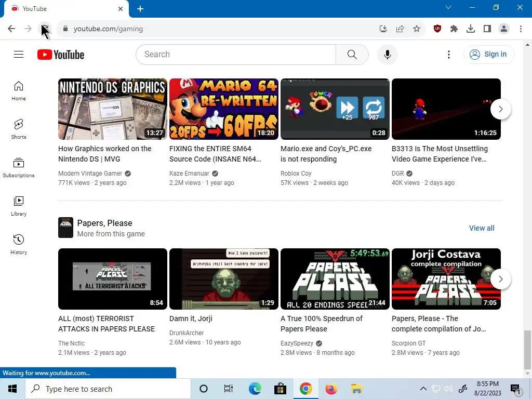Play All Terrorist Attacks thumbnail
The height and width of the screenshot is (399, 532).
113,279
